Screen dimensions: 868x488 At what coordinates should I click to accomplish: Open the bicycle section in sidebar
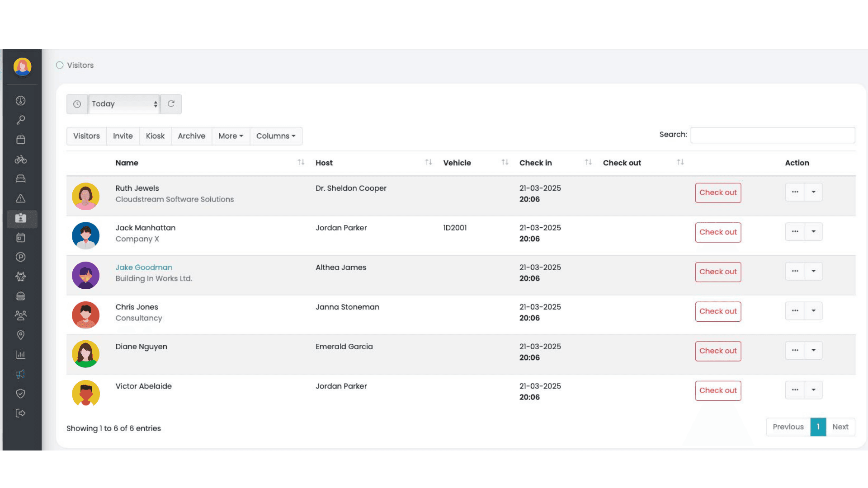pyautogui.click(x=21, y=160)
